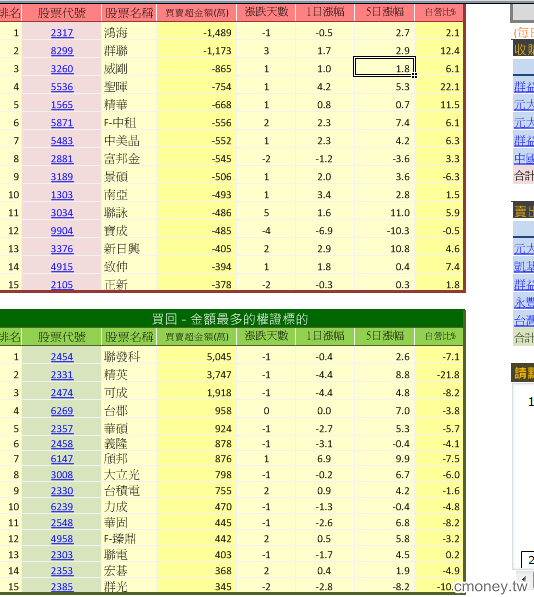Open stock code link 2331
The image size is (534, 597).
pos(62,375)
